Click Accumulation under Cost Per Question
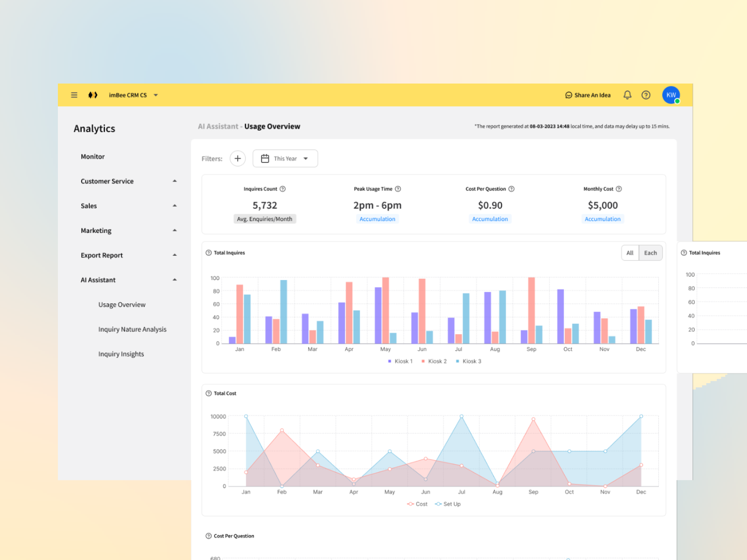 click(x=490, y=219)
